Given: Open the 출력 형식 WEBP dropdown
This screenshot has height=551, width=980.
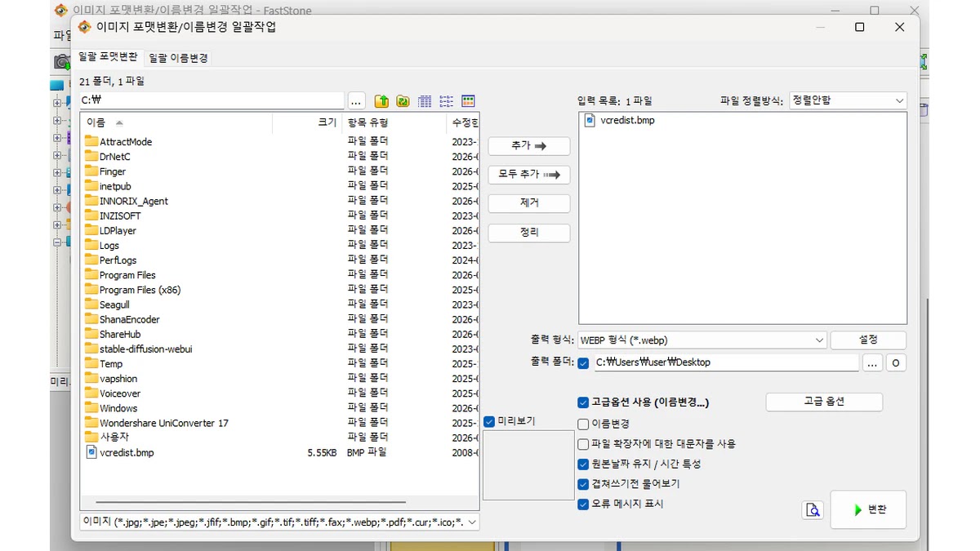Looking at the screenshot, I should point(702,340).
